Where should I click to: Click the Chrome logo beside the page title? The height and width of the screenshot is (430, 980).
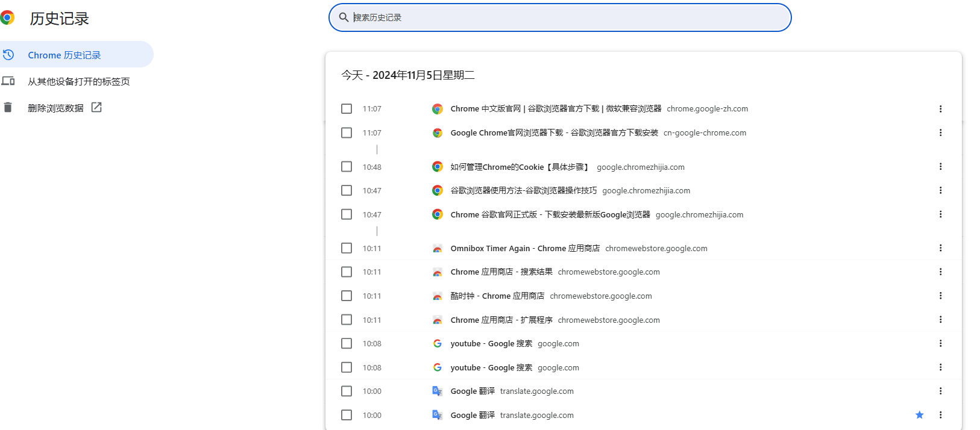[x=7, y=18]
